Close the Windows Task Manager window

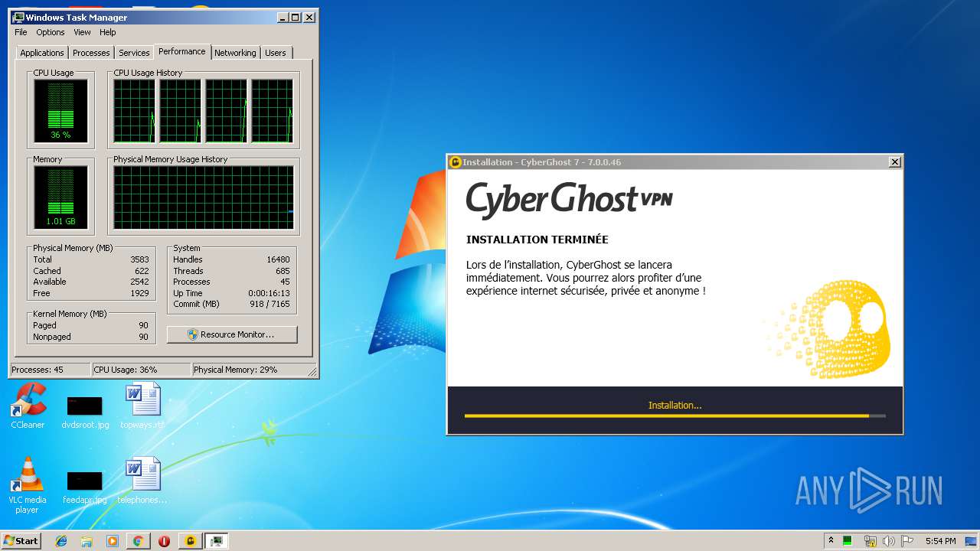309,17
